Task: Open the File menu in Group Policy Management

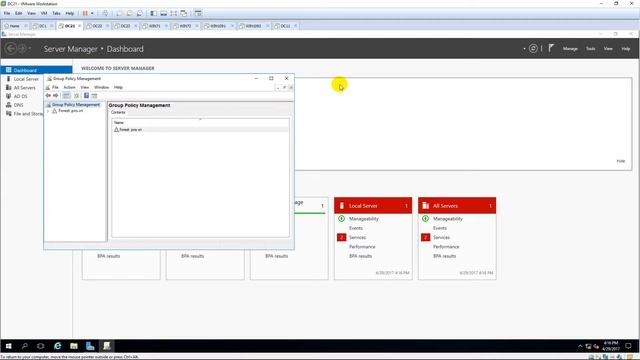Action: (x=55, y=87)
